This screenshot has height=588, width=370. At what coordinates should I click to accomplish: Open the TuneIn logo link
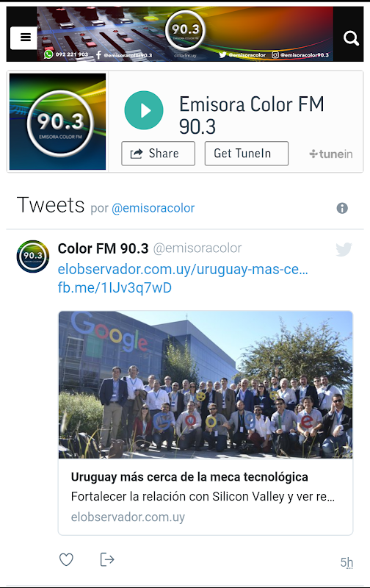331,154
